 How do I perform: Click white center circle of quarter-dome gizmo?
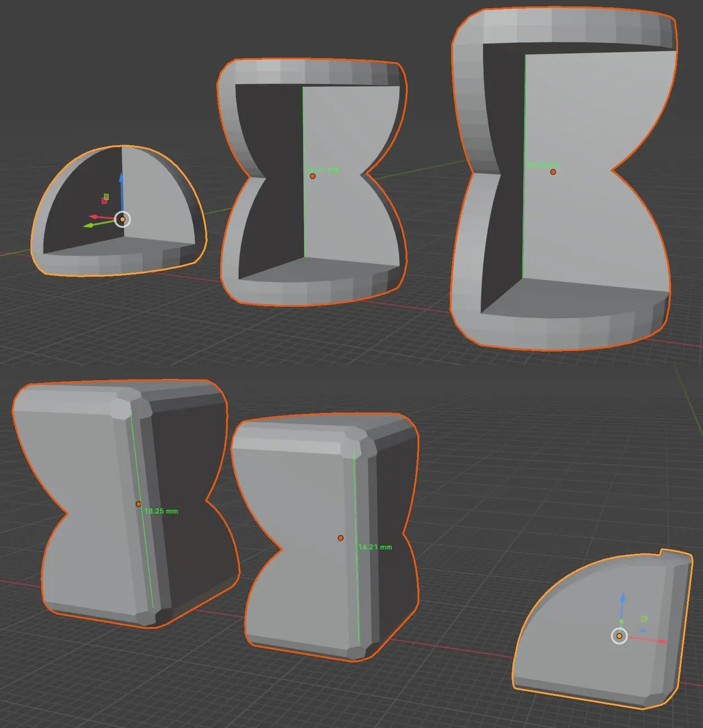point(620,636)
